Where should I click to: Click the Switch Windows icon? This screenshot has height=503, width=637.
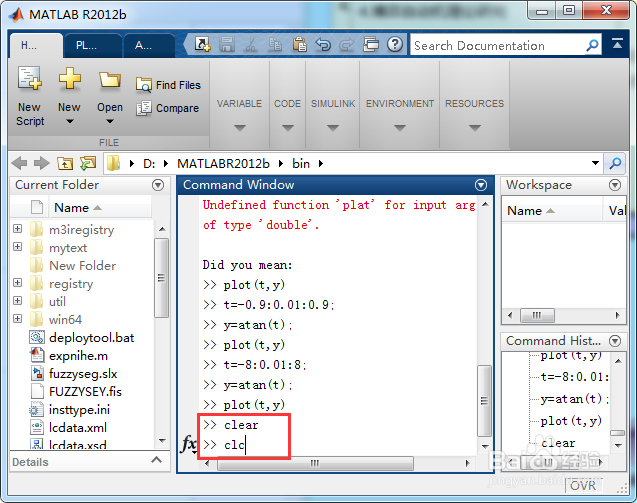point(370,44)
